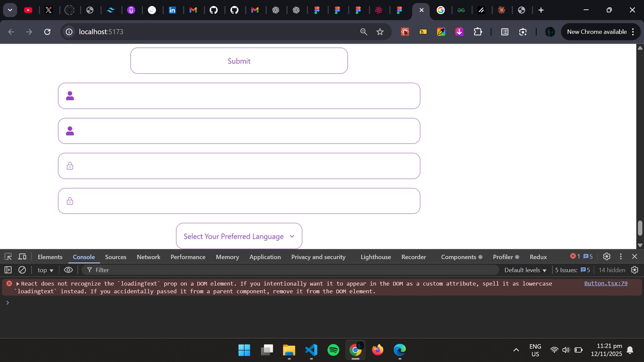Bookmark this page with the star icon
Image resolution: width=644 pixels, height=362 pixels.
point(380,32)
